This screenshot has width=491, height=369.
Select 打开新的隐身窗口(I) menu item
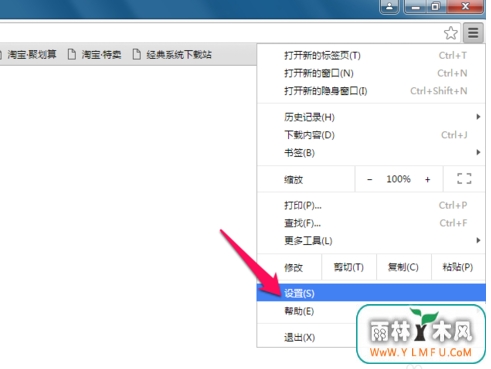(x=371, y=91)
